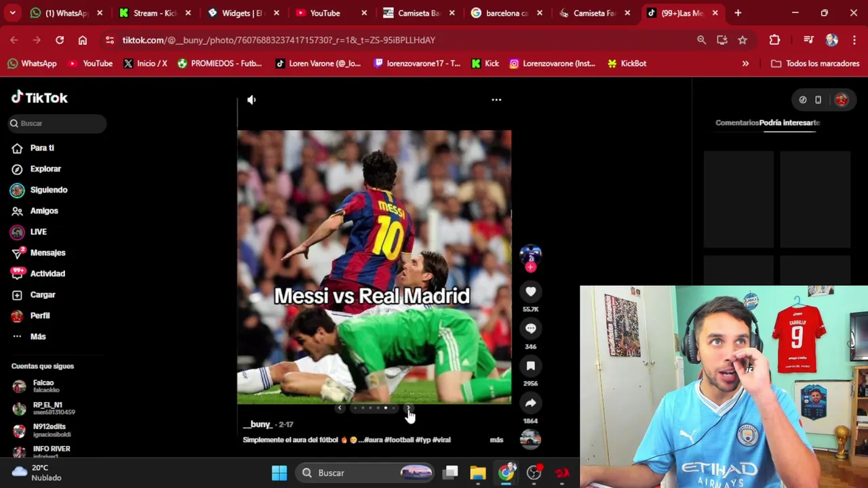Open the Todos los marcadores folder
Viewport: 868px width, 488px height.
(x=815, y=64)
